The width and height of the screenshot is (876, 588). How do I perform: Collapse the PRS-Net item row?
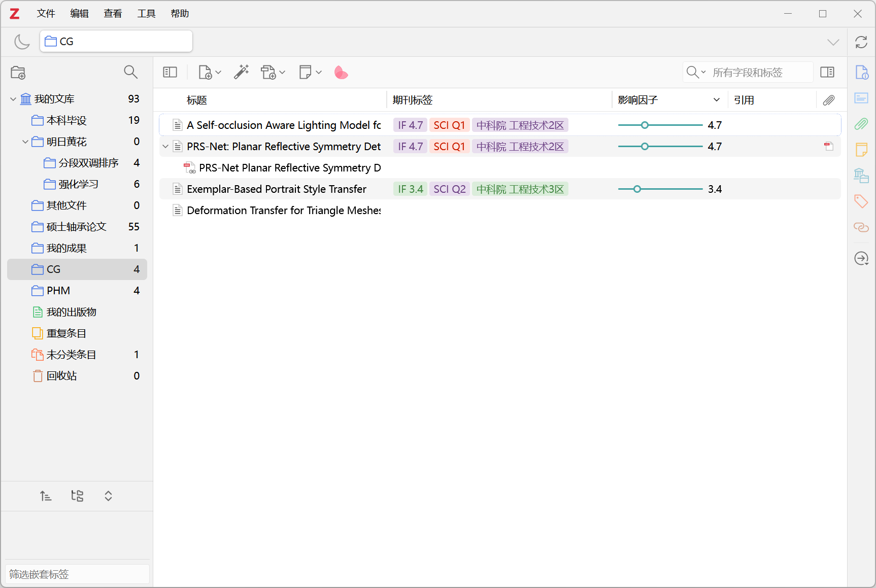(x=165, y=147)
